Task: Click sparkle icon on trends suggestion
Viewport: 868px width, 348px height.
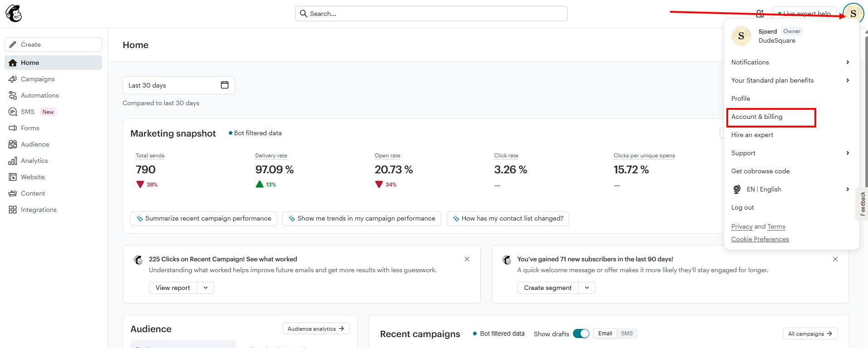Action: tap(291, 219)
